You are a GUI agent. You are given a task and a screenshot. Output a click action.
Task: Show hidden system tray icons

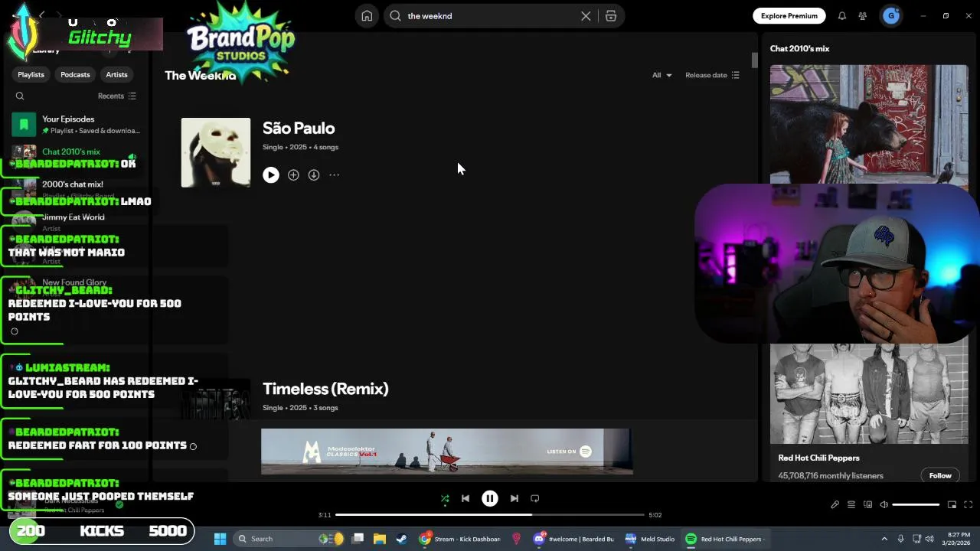click(x=884, y=540)
